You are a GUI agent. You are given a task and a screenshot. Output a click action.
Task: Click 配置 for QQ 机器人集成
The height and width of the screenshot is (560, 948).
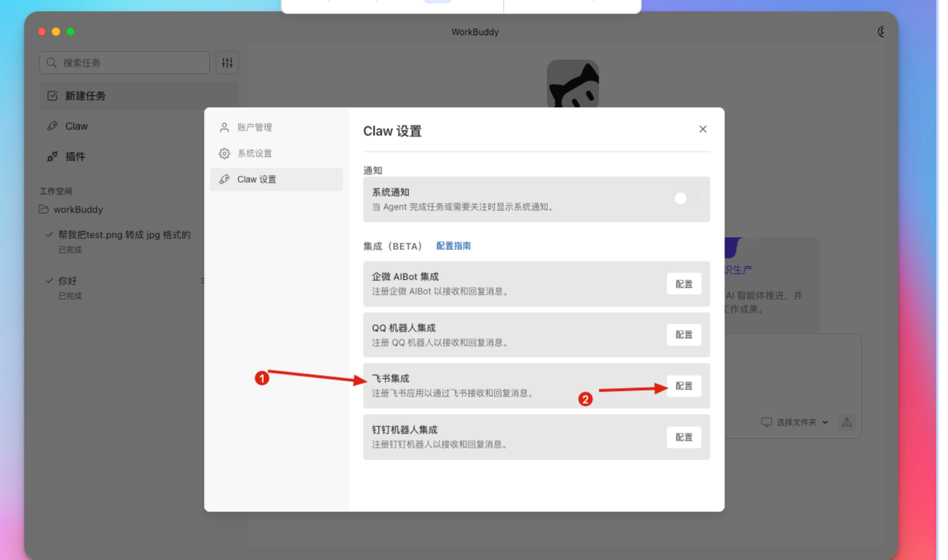point(684,335)
